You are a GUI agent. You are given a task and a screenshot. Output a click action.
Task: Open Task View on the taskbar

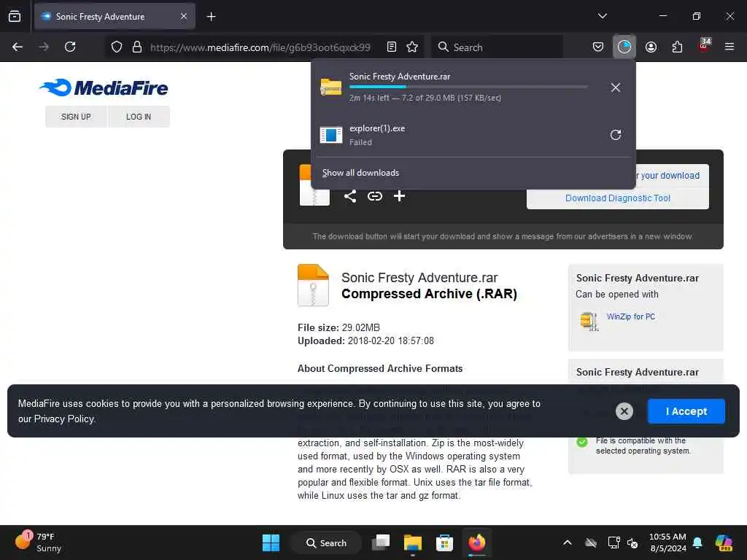pos(381,542)
